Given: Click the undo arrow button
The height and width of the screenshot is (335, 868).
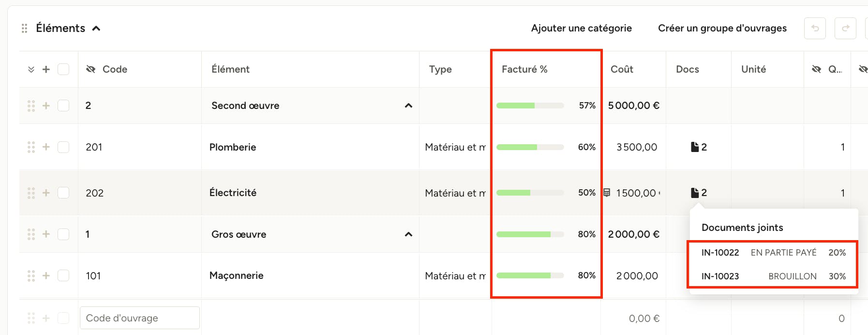Looking at the screenshot, I should click(x=815, y=29).
